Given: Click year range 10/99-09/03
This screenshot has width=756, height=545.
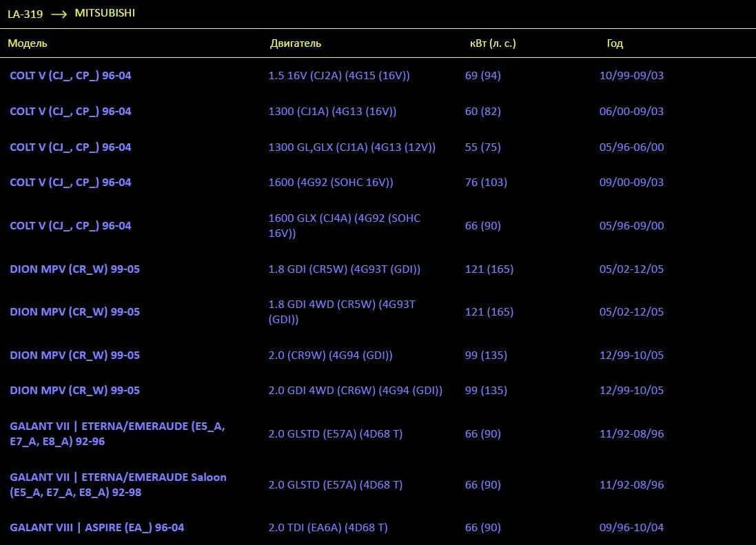Looking at the screenshot, I should click(x=631, y=76).
